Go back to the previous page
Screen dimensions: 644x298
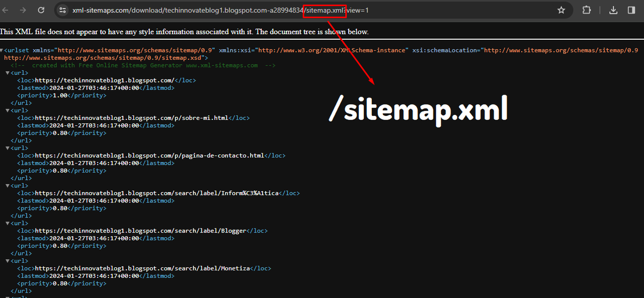click(x=6, y=10)
